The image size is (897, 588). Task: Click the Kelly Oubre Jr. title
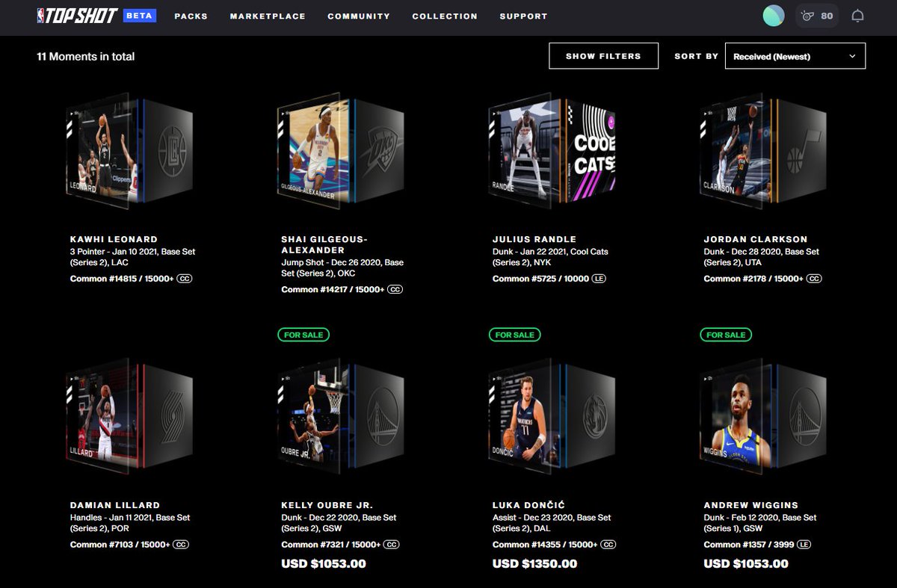point(327,505)
